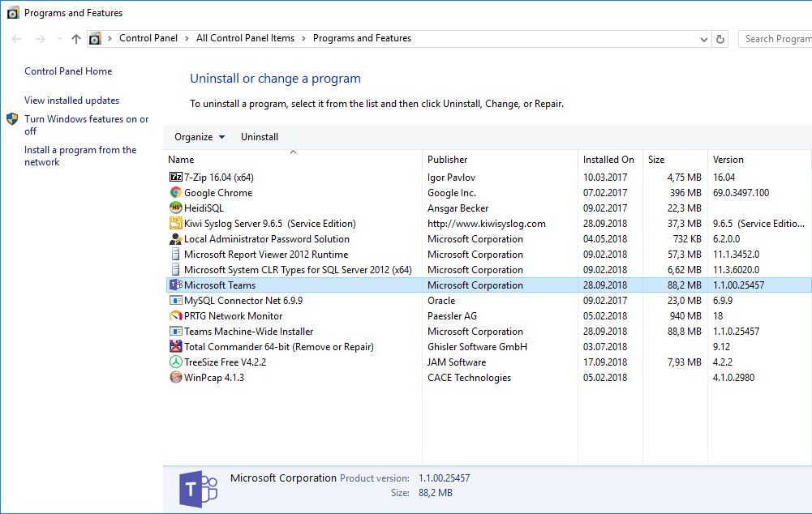Click Microsoft System CLR Types icon

click(175, 270)
